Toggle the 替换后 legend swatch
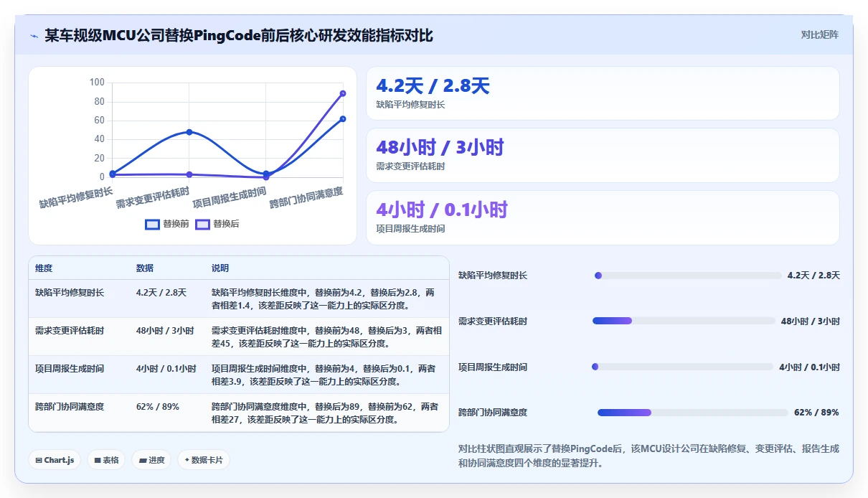Viewport: 868px width, 498px height. point(203,224)
